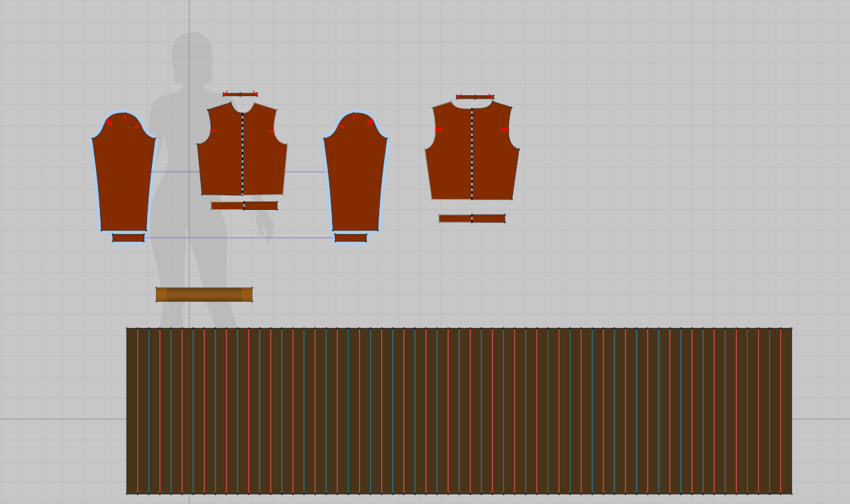Select the second sleeve cuff piece

point(351,238)
